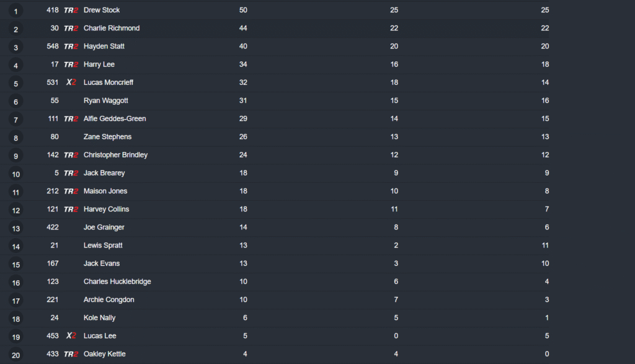Click position badge number 20

[x=16, y=355]
